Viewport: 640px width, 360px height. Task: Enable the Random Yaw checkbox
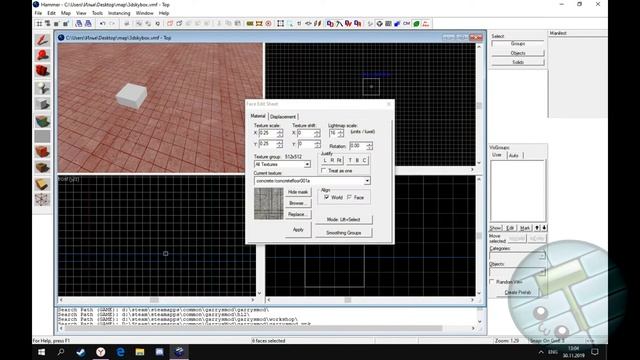(x=492, y=282)
